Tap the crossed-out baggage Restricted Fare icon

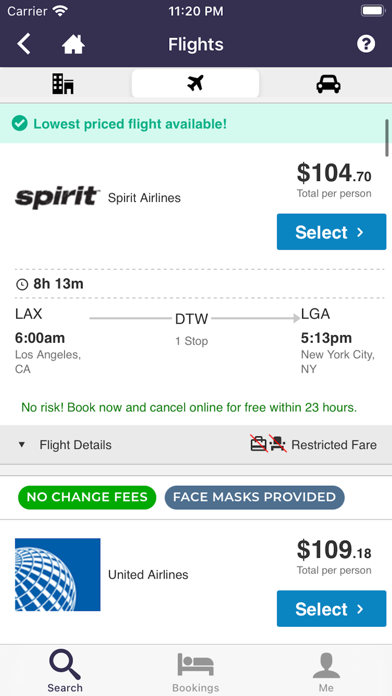259,444
